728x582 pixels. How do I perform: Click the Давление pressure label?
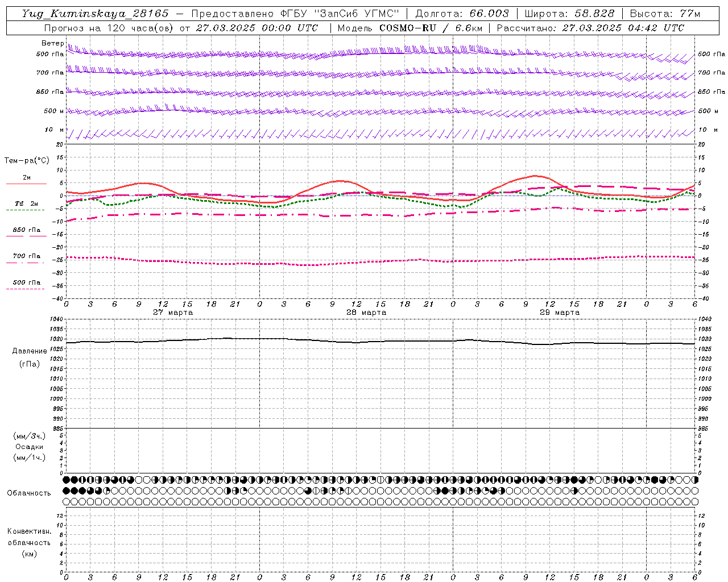[x=29, y=351]
